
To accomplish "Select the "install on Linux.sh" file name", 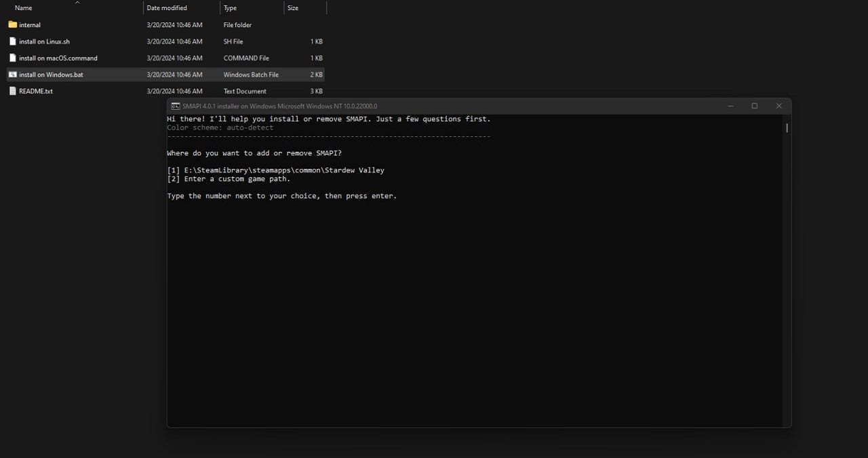I will pyautogui.click(x=44, y=41).
